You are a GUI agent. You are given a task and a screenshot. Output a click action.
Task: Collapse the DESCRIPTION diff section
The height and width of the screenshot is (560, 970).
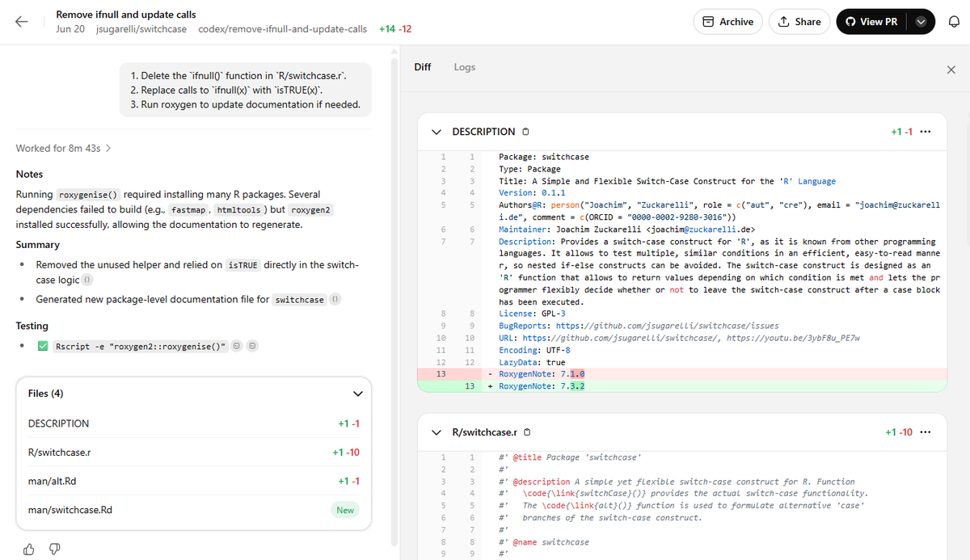click(436, 132)
